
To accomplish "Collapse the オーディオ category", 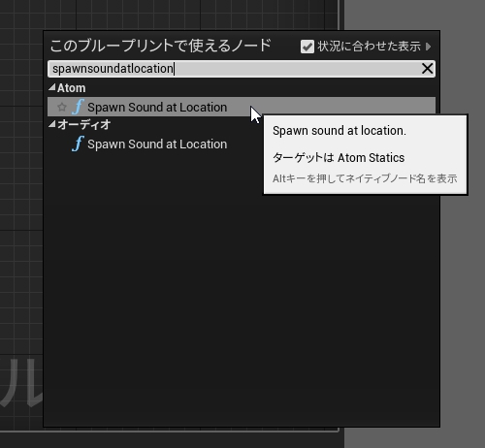I will click(51, 124).
